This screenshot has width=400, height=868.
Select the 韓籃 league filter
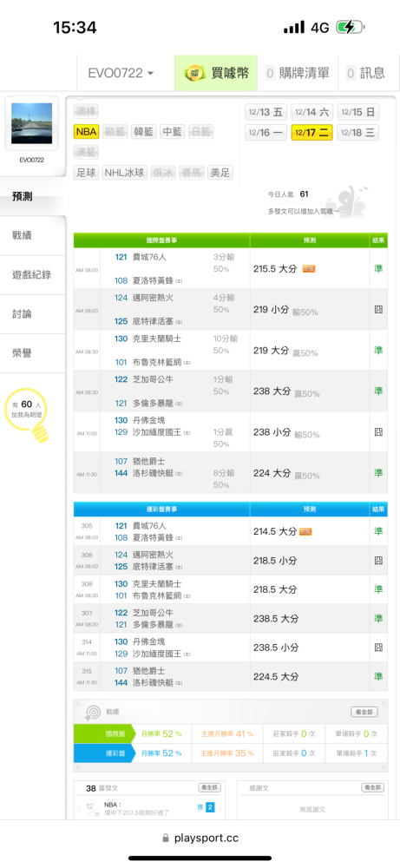click(x=143, y=132)
